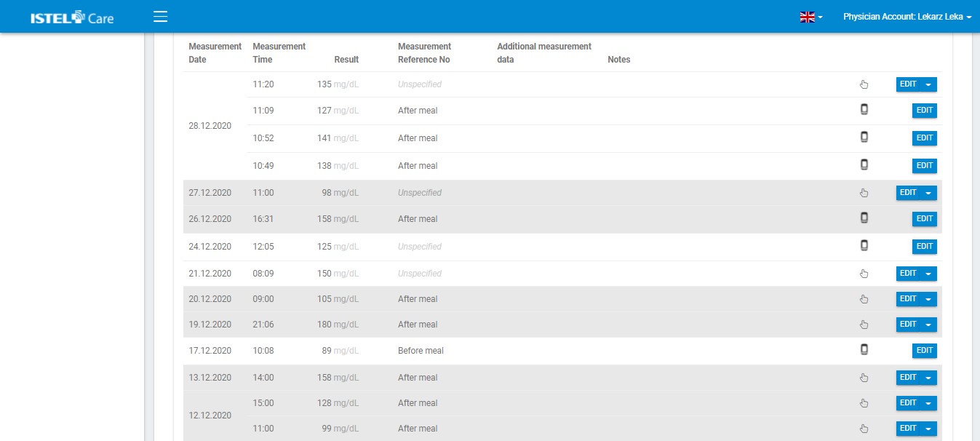
Task: Click the Measurement Time column header
Action: [x=279, y=53]
